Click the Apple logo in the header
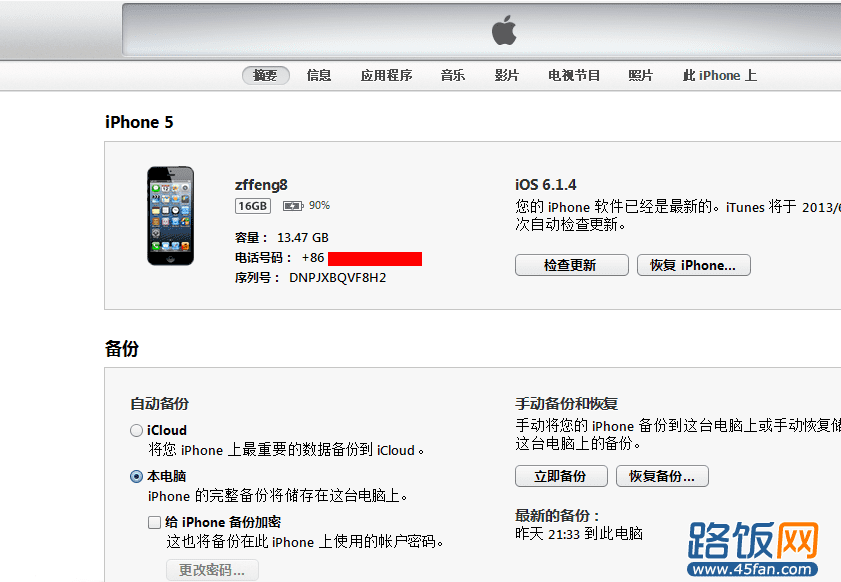This screenshot has height=582, width=841. pos(504,30)
